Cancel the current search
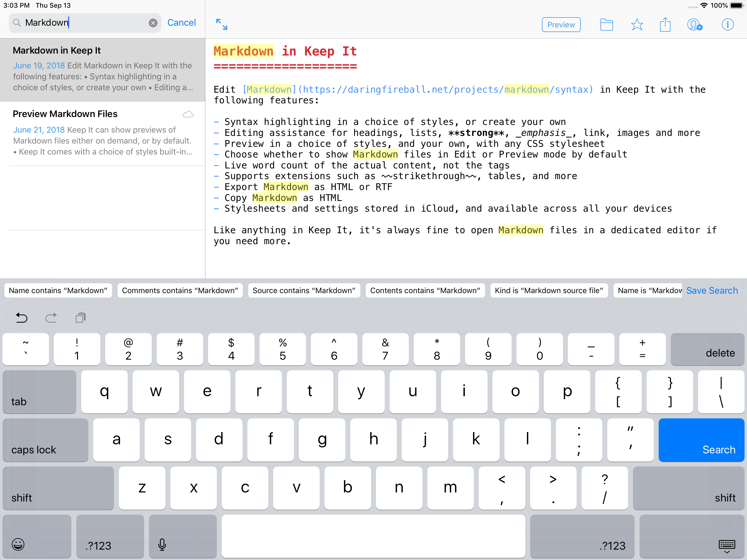The image size is (747, 560). pyautogui.click(x=182, y=23)
